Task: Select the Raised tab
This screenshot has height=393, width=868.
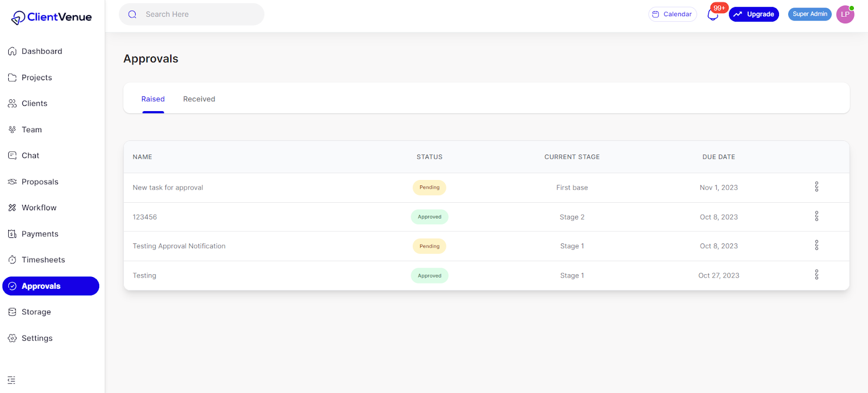Action: tap(153, 99)
